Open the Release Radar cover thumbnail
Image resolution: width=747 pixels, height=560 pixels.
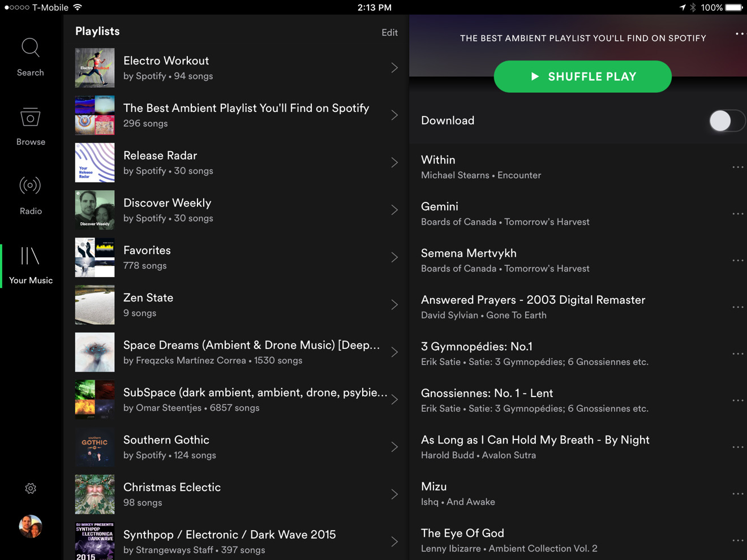[x=95, y=162]
